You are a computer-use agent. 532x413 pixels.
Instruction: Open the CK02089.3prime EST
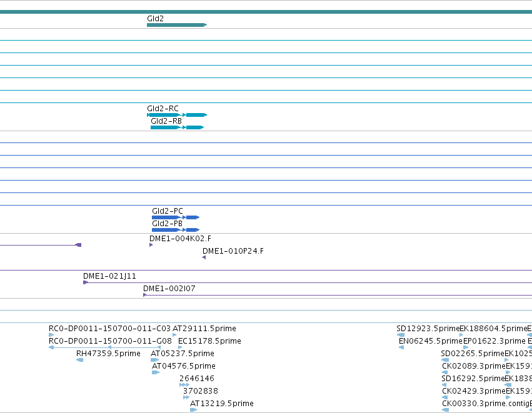(445, 372)
